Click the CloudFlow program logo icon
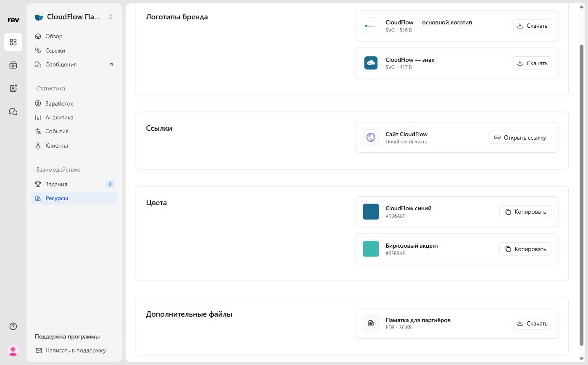 (39, 17)
